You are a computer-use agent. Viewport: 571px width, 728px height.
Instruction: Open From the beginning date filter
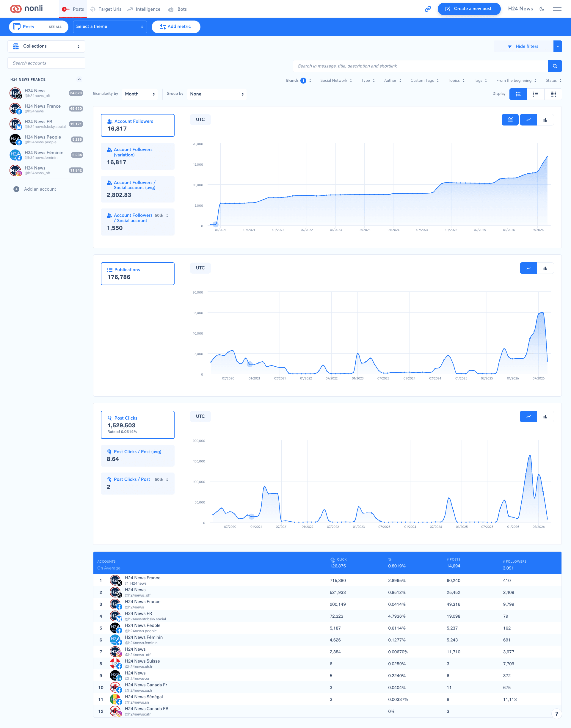point(516,81)
